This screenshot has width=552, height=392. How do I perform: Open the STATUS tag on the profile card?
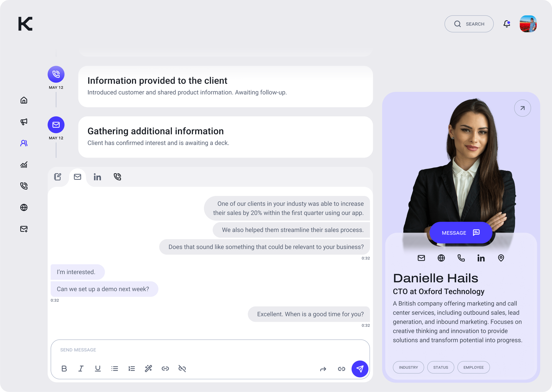point(440,367)
